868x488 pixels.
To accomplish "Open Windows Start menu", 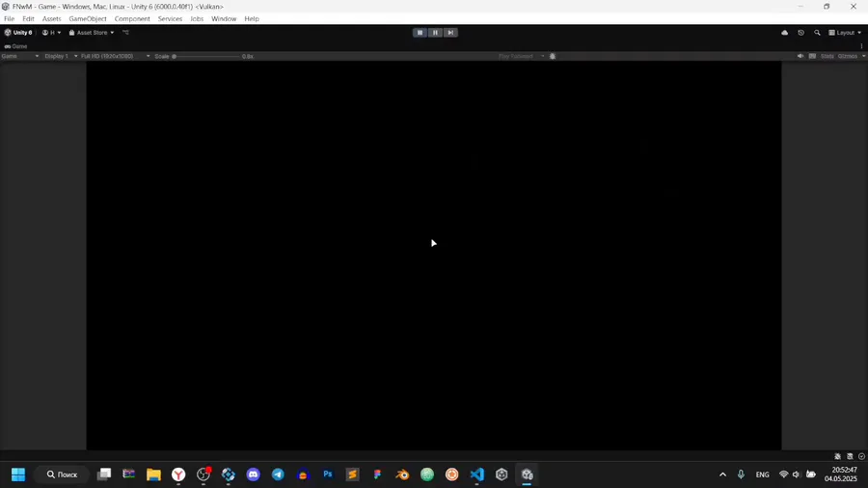I will (18, 474).
